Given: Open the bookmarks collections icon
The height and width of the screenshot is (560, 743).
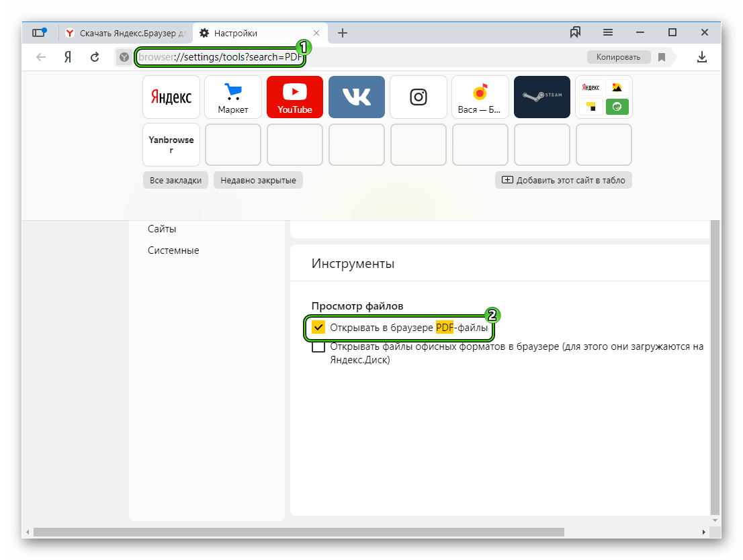Looking at the screenshot, I should 575,32.
